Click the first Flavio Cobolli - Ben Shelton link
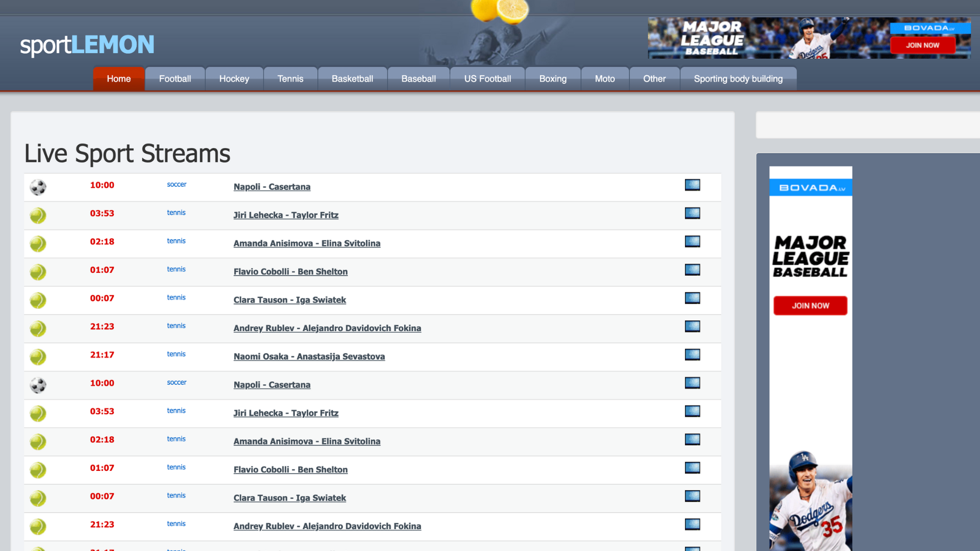 pyautogui.click(x=290, y=271)
